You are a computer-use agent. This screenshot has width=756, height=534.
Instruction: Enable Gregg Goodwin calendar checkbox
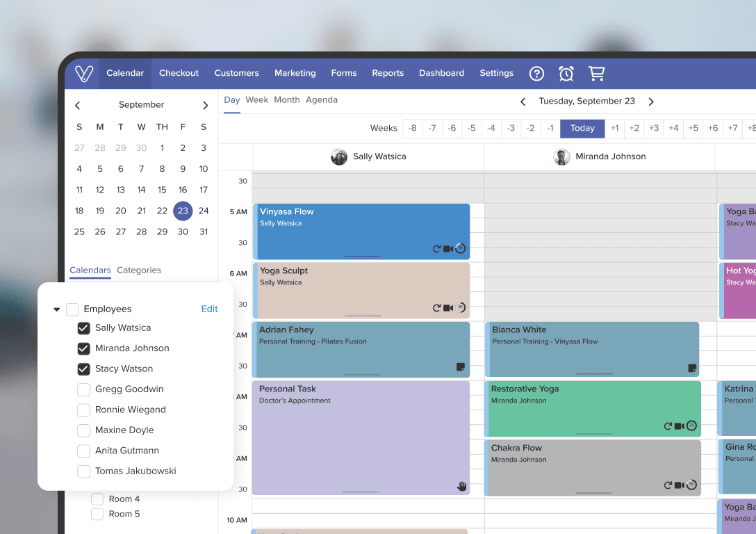(x=83, y=389)
